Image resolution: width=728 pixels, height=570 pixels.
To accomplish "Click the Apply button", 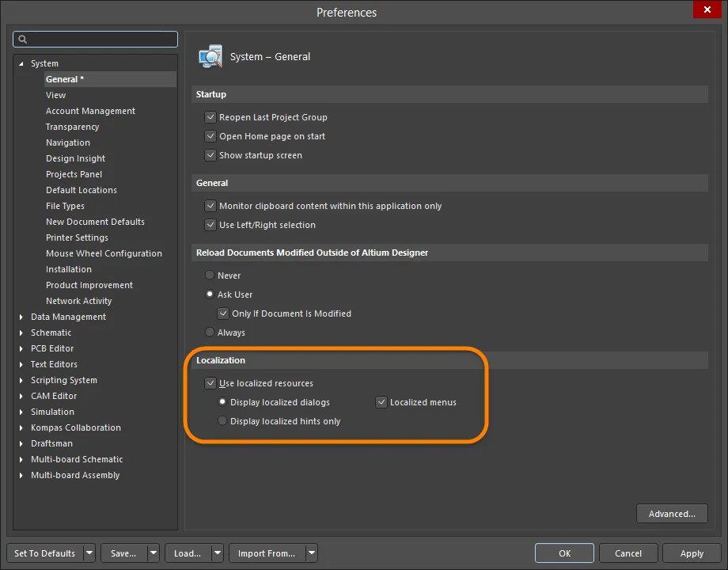I will pyautogui.click(x=692, y=553).
